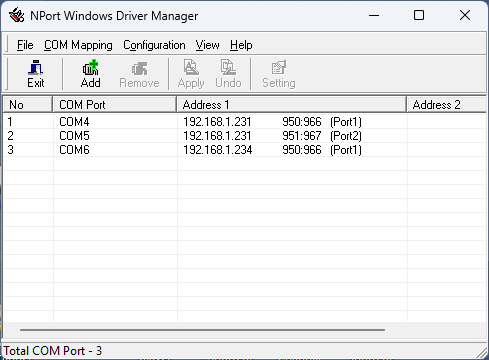
Task: Open the COM Mapping menu
Action: point(78,45)
